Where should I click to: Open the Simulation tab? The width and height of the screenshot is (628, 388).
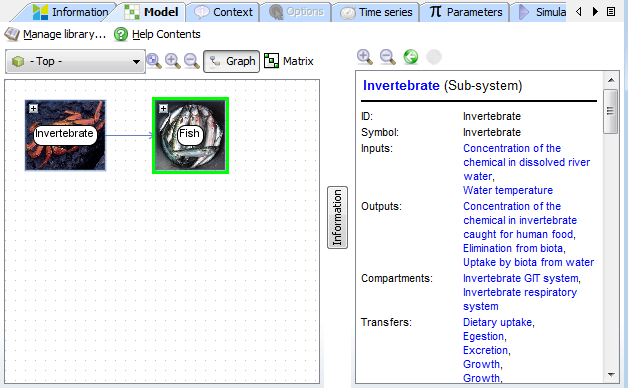pos(541,12)
